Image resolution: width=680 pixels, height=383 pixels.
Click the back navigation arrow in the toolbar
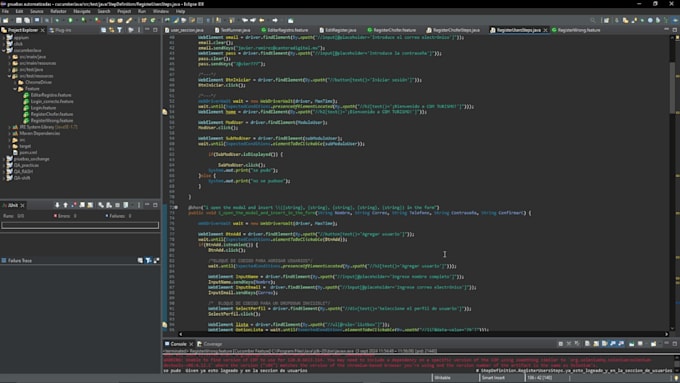coord(262,20)
